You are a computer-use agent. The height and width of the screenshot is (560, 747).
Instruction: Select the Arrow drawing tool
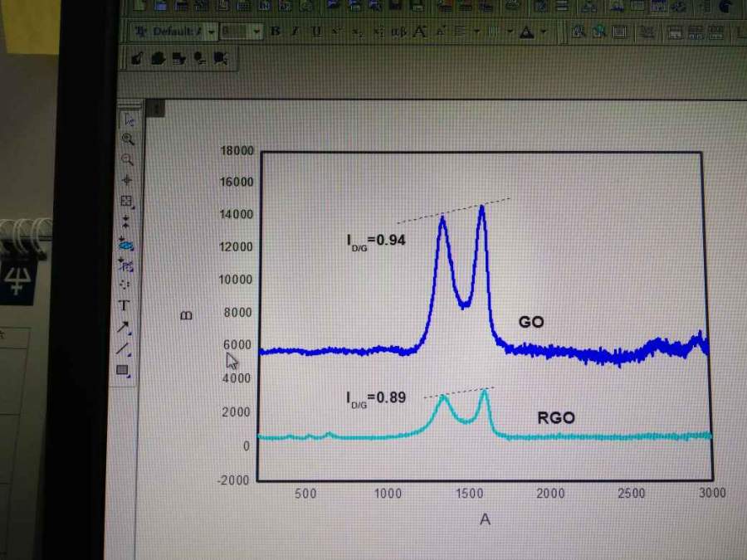pos(124,327)
